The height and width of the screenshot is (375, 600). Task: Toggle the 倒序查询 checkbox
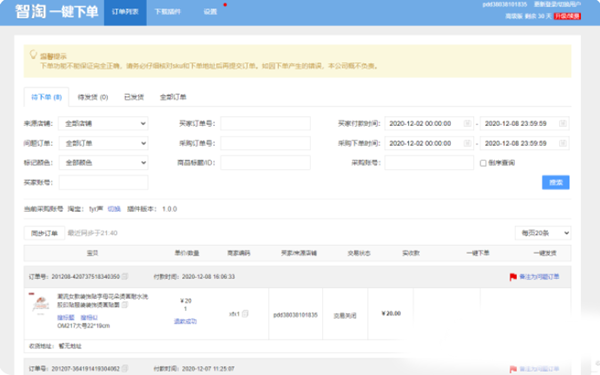click(483, 163)
